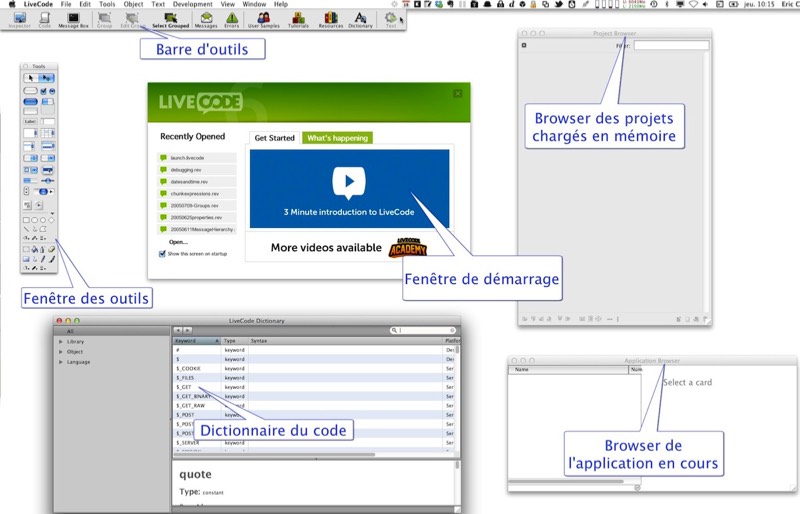Select the Resources toolbar icon
This screenshot has width=800, height=514.
330,19
